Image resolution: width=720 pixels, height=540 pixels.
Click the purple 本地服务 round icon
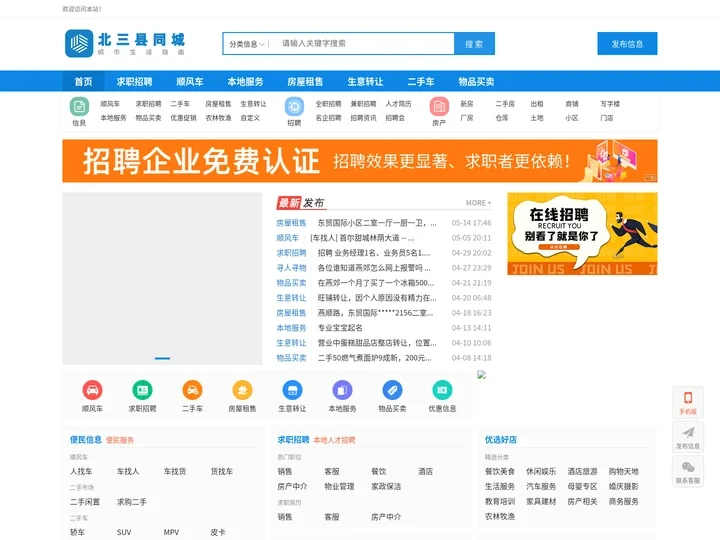[x=343, y=390]
